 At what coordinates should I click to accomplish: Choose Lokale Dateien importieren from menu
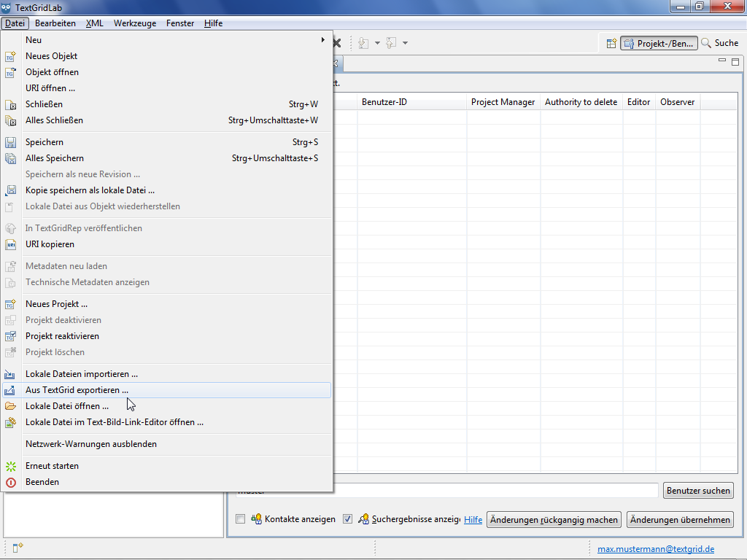point(82,374)
